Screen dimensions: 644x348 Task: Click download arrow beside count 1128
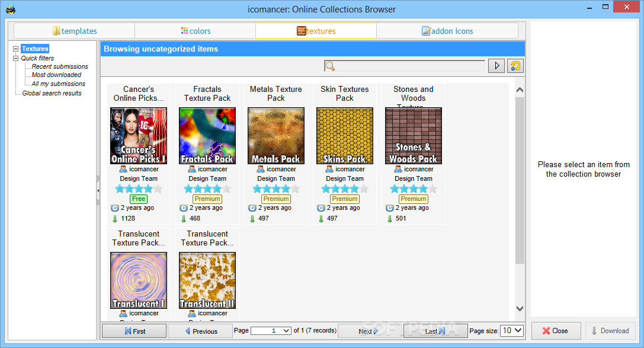(115, 219)
